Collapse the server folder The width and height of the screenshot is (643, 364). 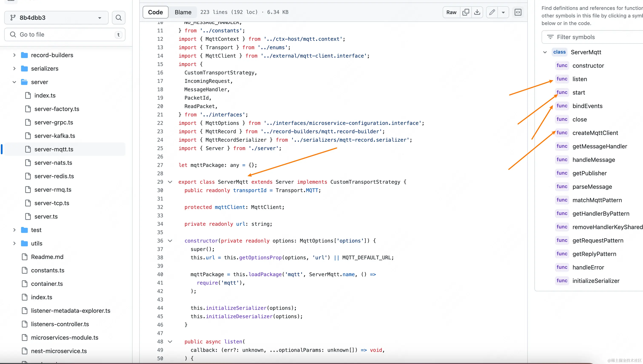point(14,82)
